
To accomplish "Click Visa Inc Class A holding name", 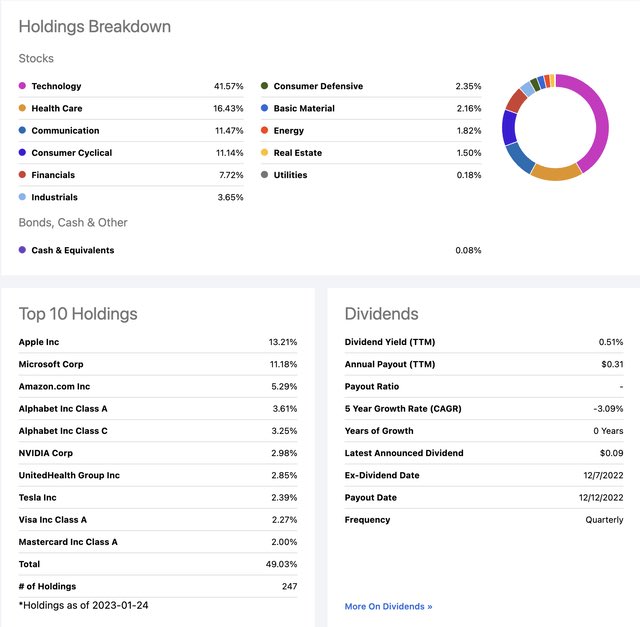I will point(53,520).
